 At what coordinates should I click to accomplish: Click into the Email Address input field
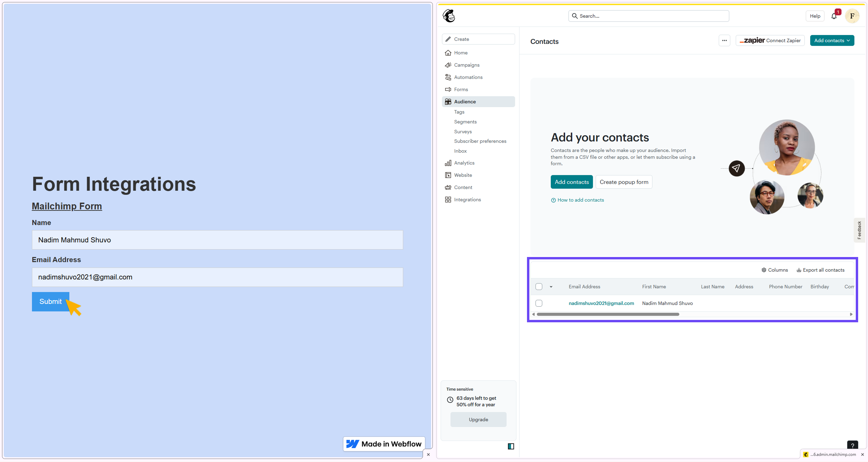pos(217,277)
